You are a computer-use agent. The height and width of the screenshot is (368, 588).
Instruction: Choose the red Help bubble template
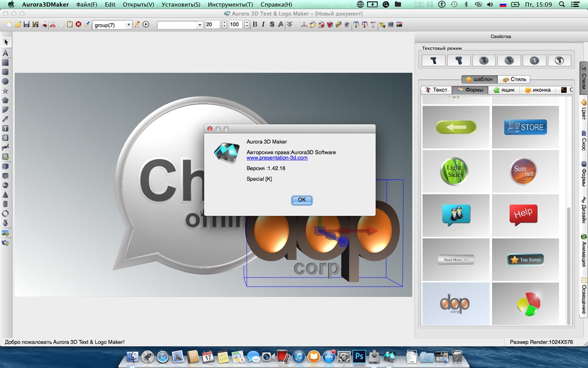point(525,215)
